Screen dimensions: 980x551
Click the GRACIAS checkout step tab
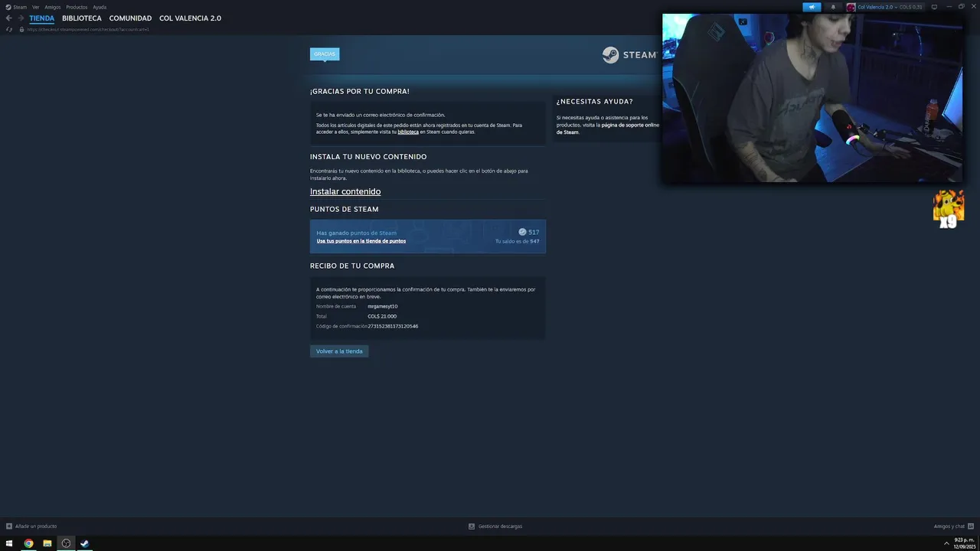[x=325, y=54]
